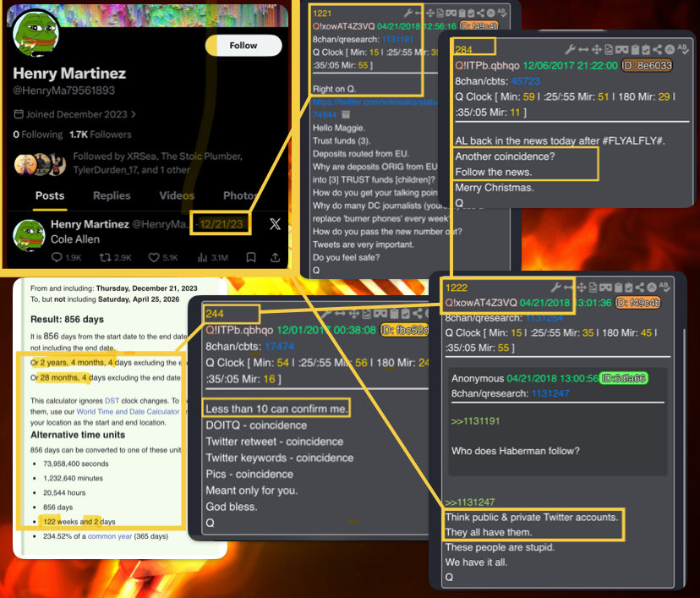Click the '73,958,400 seconds' list entry
This screenshot has height=598, width=700.
point(76,464)
